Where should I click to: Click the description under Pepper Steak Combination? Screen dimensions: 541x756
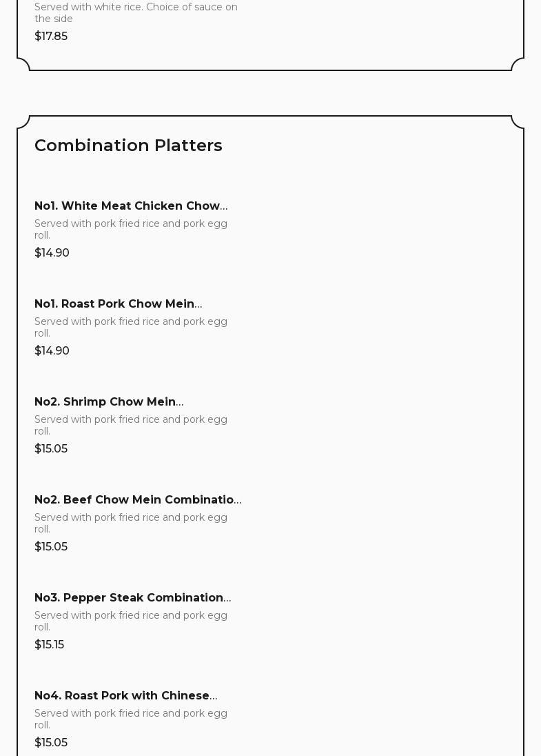[x=131, y=621]
